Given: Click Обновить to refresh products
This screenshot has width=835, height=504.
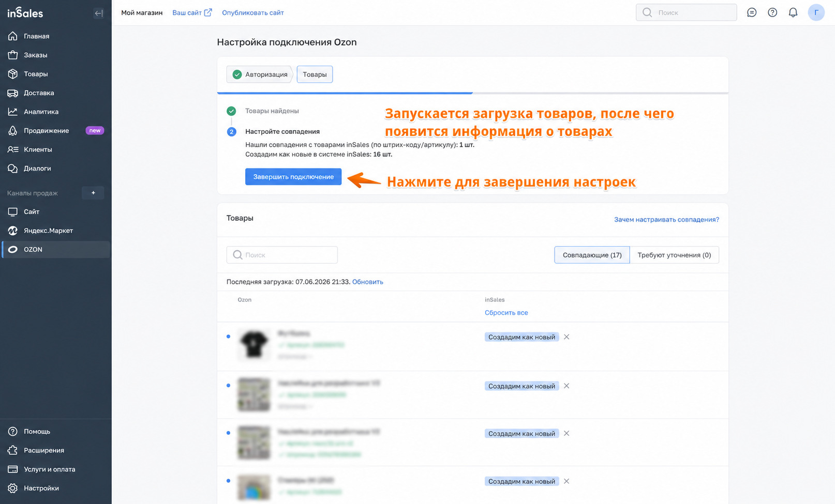Looking at the screenshot, I should click(x=368, y=282).
